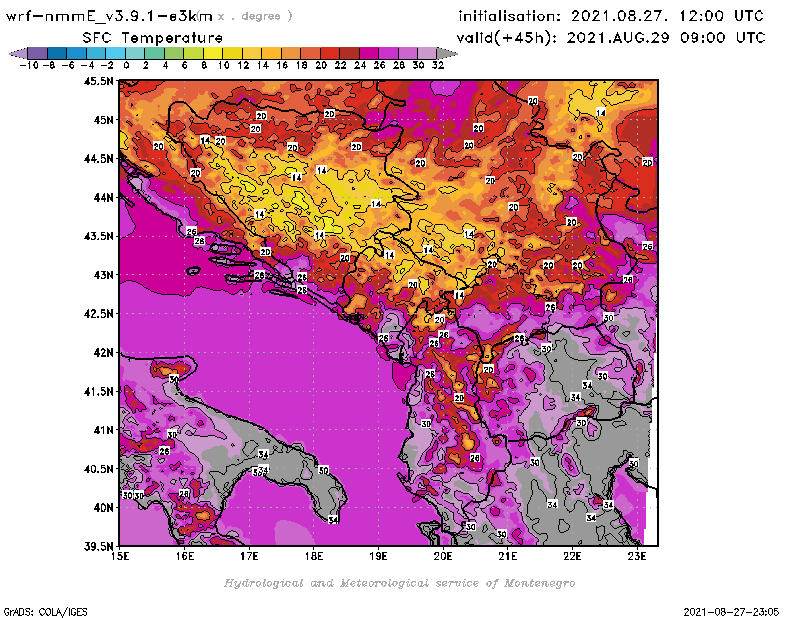Click the red legend swatch between 20 and 22

coord(330,53)
